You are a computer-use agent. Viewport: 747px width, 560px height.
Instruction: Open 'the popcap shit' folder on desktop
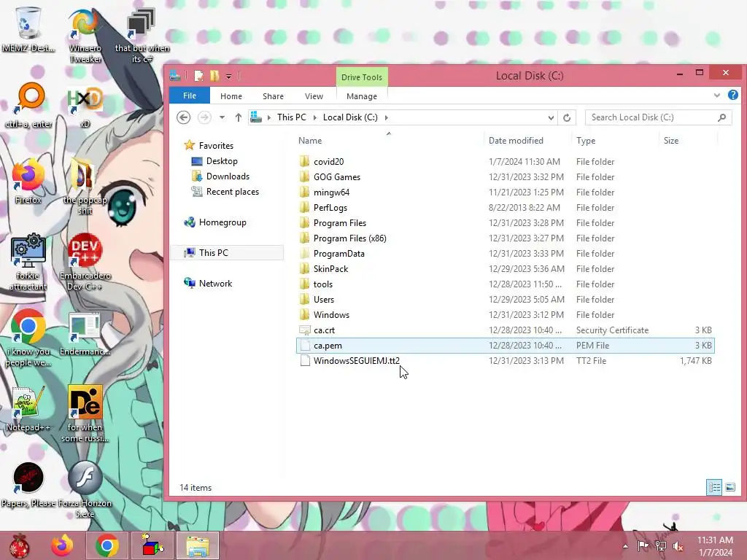coord(85,187)
